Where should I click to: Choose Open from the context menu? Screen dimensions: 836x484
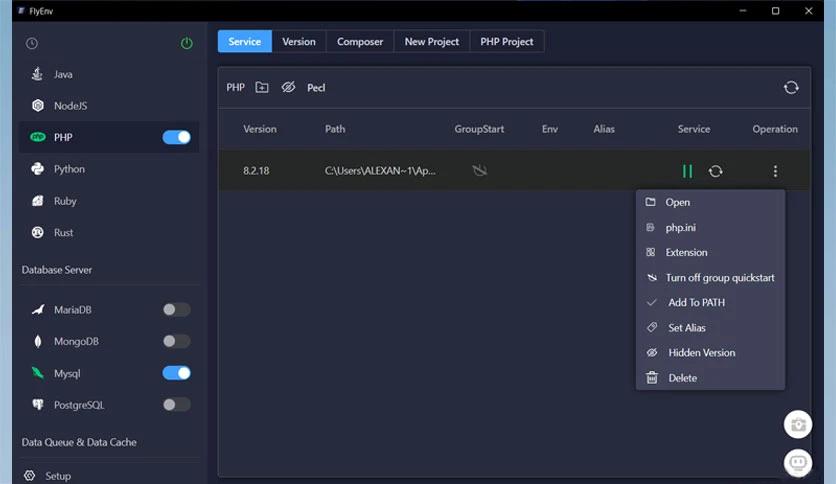click(x=710, y=202)
